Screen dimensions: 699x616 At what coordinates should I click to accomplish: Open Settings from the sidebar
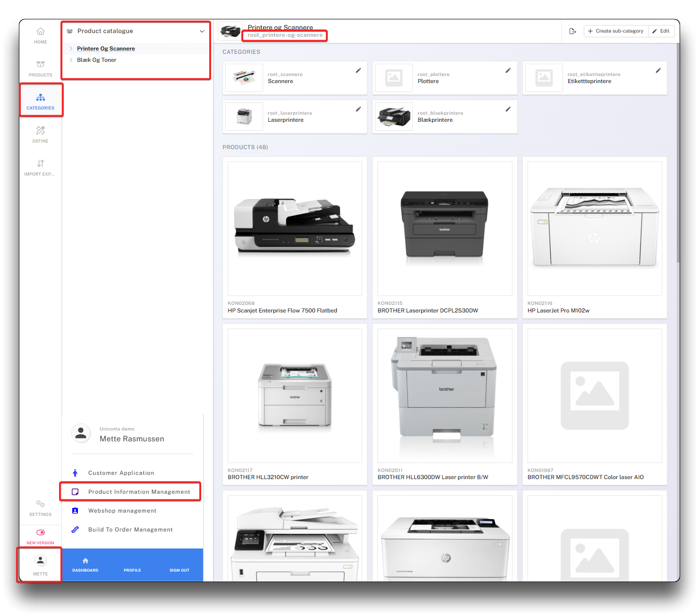pyautogui.click(x=41, y=508)
